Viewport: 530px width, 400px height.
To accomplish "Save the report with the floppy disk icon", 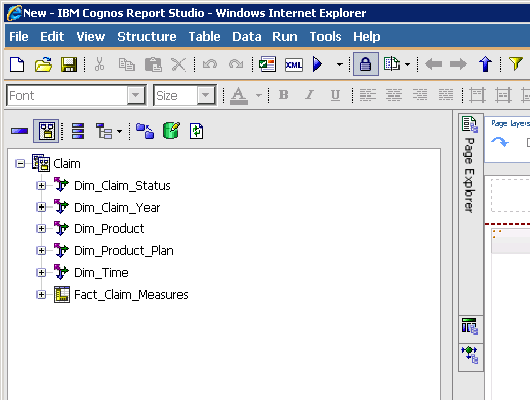I will point(69,64).
